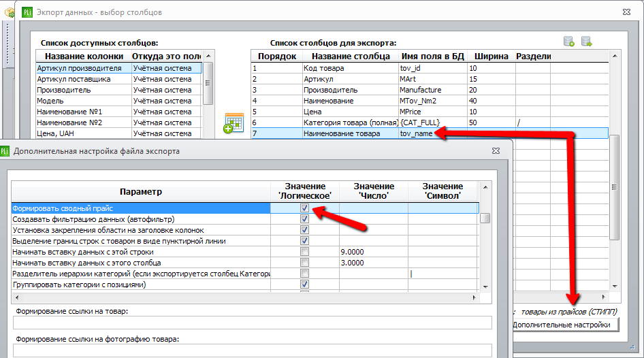The image size is (644, 358).
Task: Enable checkbox for Разделитель иерархии категорий
Action: [x=304, y=274]
